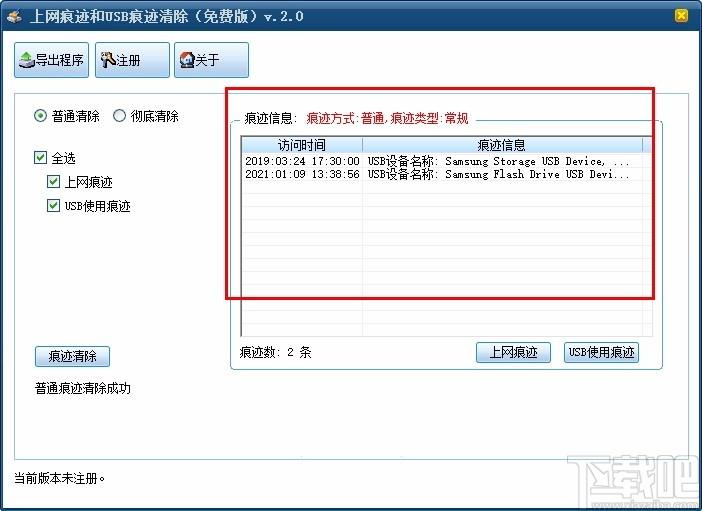The width and height of the screenshot is (702, 511).
Task: Uncheck the 上网痕迹 checkbox
Action: [53, 181]
